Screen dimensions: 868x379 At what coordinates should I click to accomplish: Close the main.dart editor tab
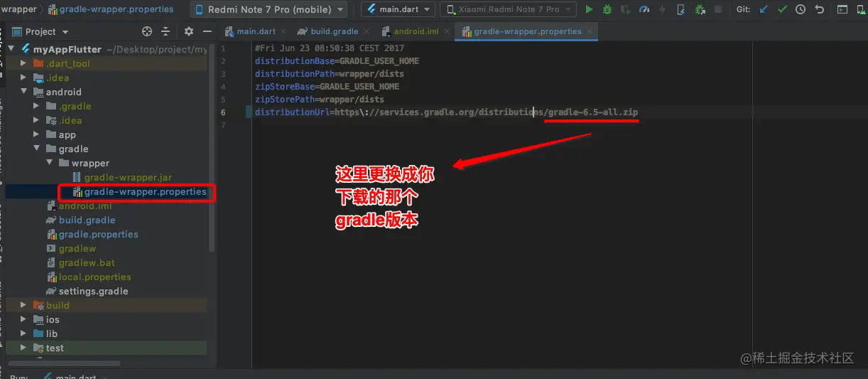click(x=285, y=31)
